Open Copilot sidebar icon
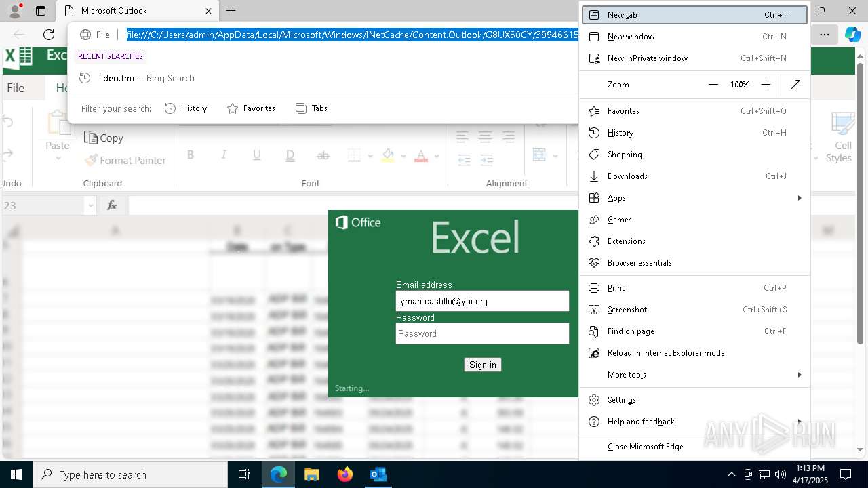 852,35
